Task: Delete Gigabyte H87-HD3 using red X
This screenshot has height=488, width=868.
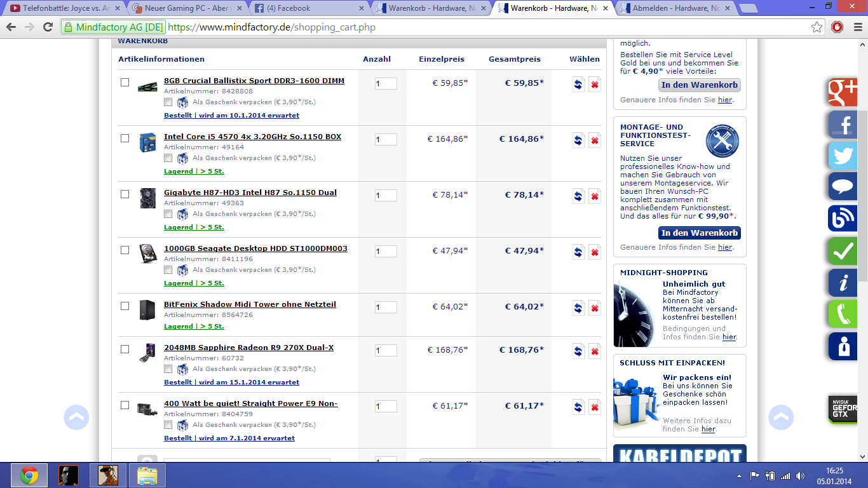Action: click(x=595, y=196)
